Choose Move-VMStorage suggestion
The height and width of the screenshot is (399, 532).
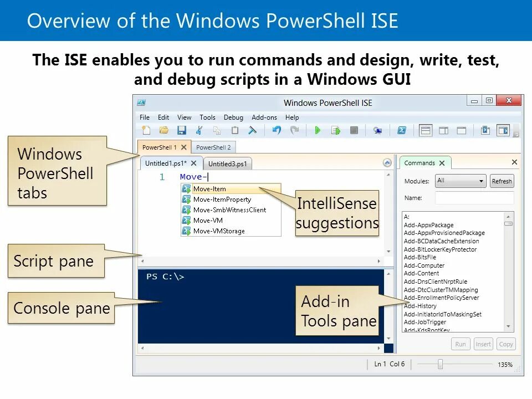point(231,231)
